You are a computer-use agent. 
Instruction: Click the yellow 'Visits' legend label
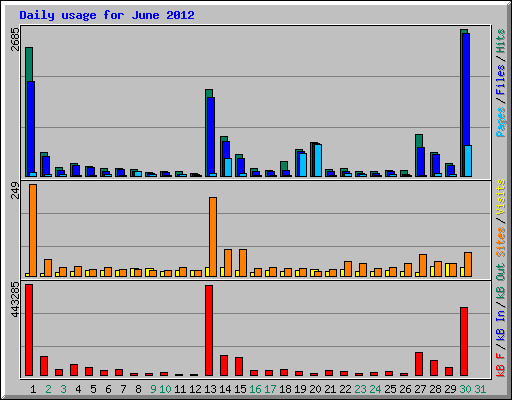point(501,197)
